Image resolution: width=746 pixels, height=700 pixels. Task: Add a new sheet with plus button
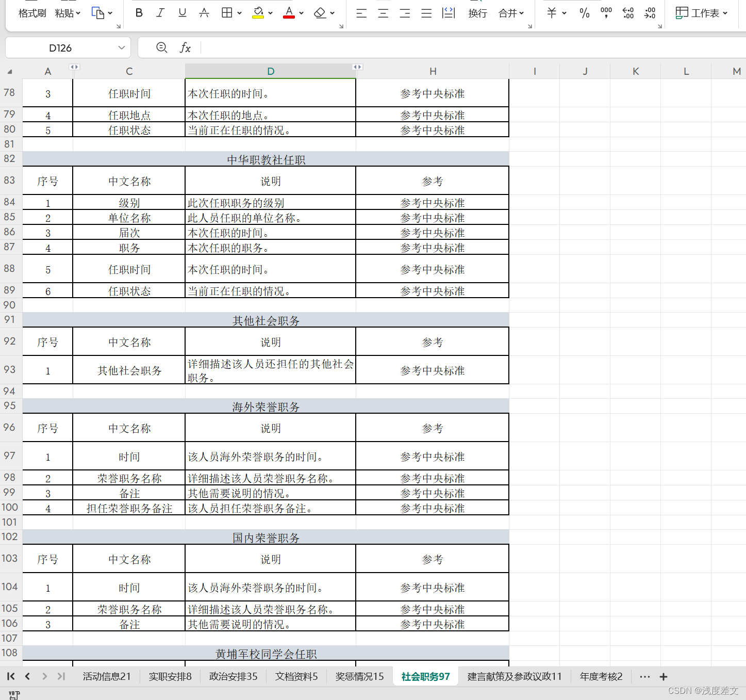point(664,676)
